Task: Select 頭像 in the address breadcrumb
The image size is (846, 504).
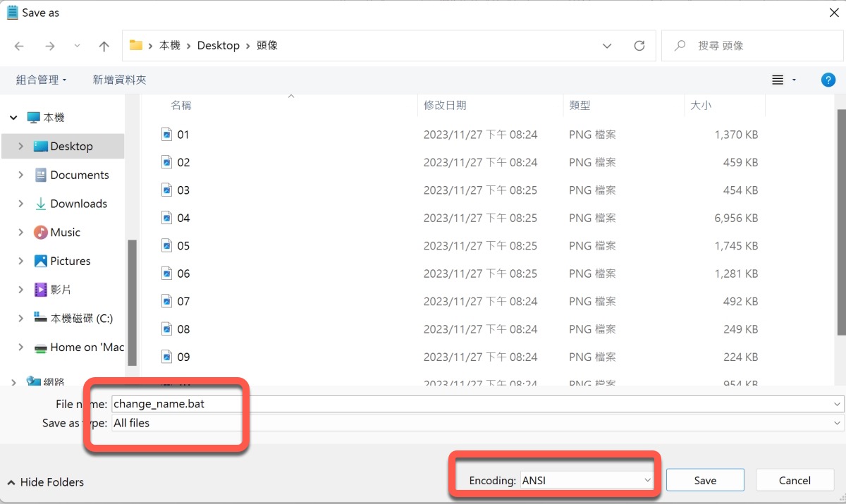Action: pos(267,45)
